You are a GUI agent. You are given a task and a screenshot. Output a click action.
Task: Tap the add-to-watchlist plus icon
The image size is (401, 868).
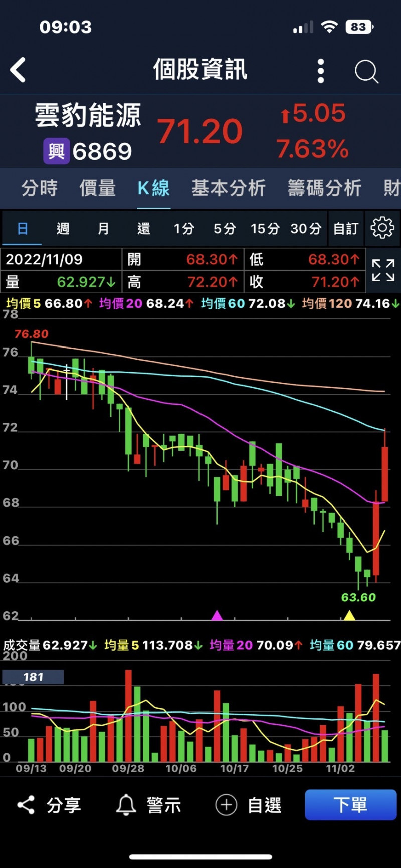click(x=226, y=805)
